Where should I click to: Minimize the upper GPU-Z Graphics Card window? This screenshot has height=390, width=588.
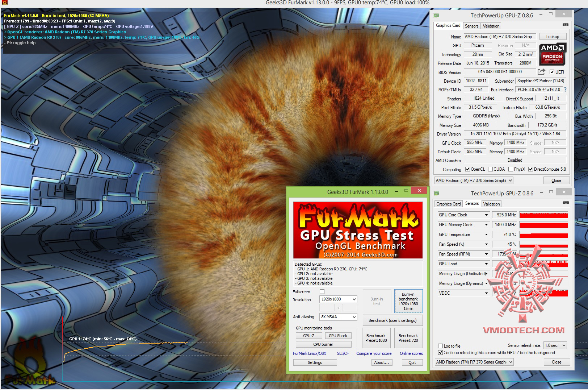click(541, 15)
